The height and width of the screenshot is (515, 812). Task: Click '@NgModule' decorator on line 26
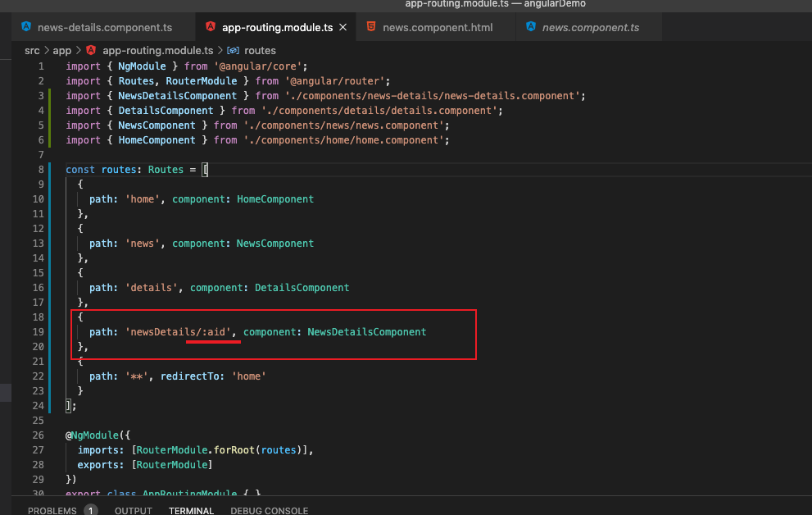point(92,435)
